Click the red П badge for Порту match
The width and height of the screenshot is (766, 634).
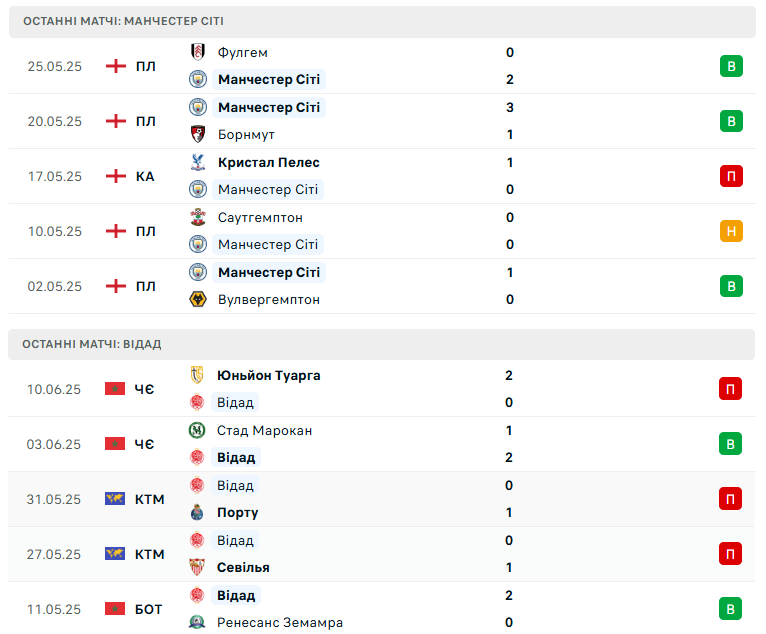point(730,499)
